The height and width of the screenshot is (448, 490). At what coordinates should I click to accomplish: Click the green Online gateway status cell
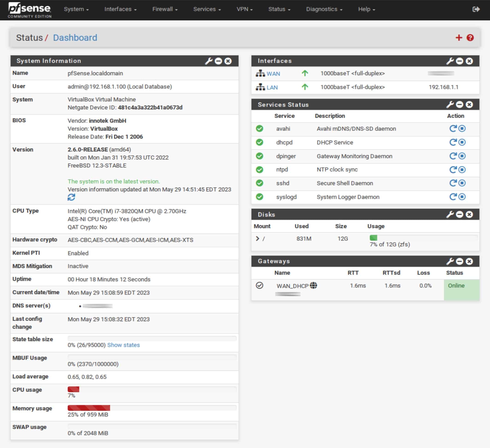tap(461, 290)
